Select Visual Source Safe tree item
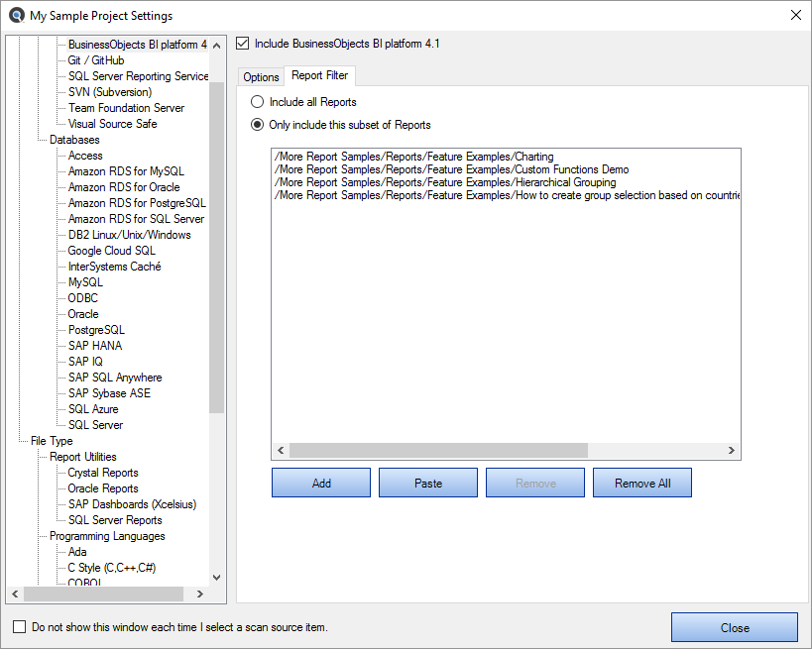This screenshot has width=812, height=649. (x=112, y=124)
